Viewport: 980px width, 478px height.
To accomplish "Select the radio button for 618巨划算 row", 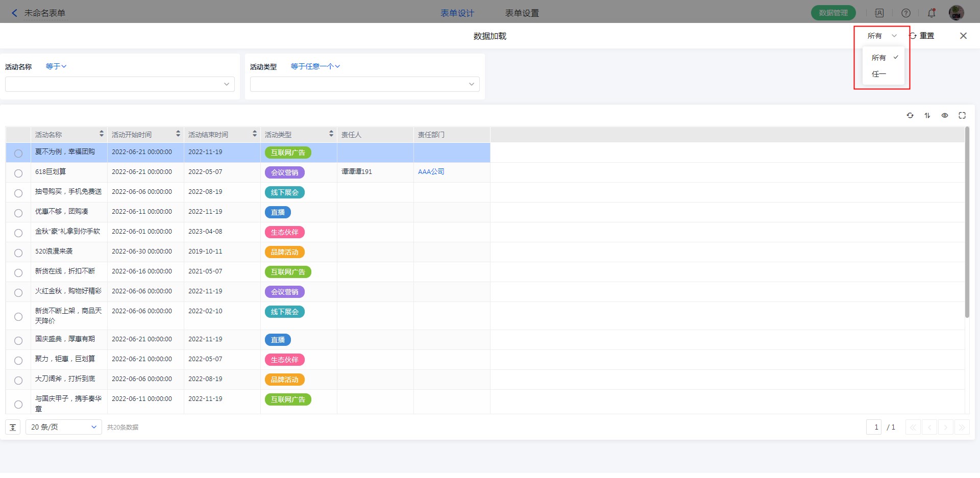I will pos(18,173).
